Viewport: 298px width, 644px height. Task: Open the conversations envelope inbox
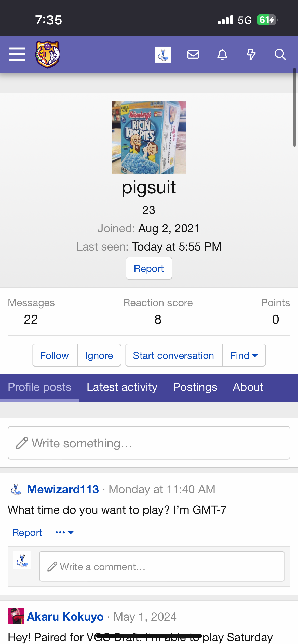[x=193, y=54]
